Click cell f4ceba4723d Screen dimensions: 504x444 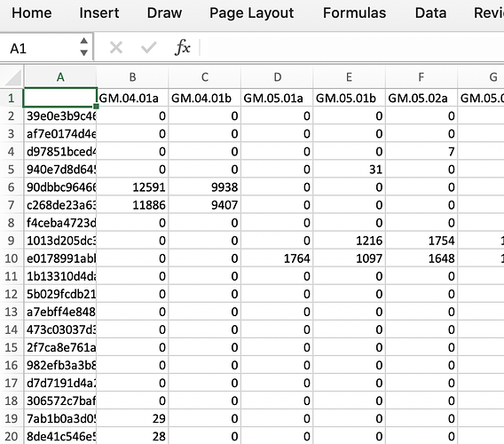(60, 223)
